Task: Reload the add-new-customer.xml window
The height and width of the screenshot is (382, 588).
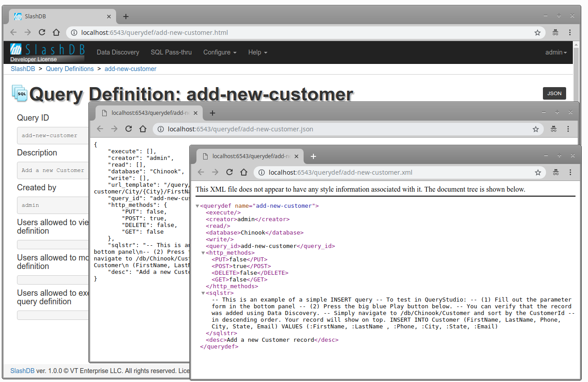Action: point(229,172)
